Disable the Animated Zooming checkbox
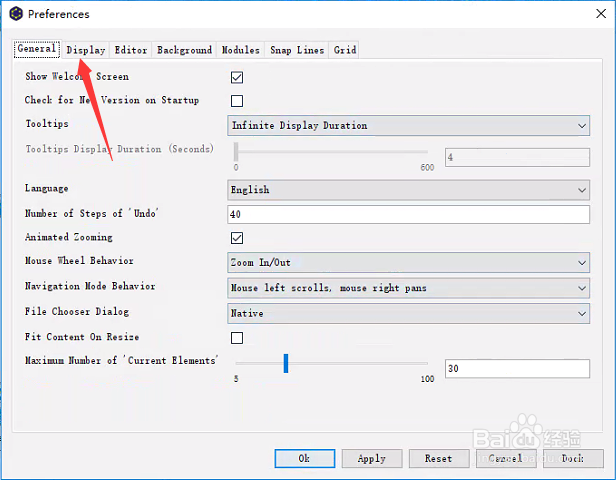The width and height of the screenshot is (616, 480). pos(237,238)
